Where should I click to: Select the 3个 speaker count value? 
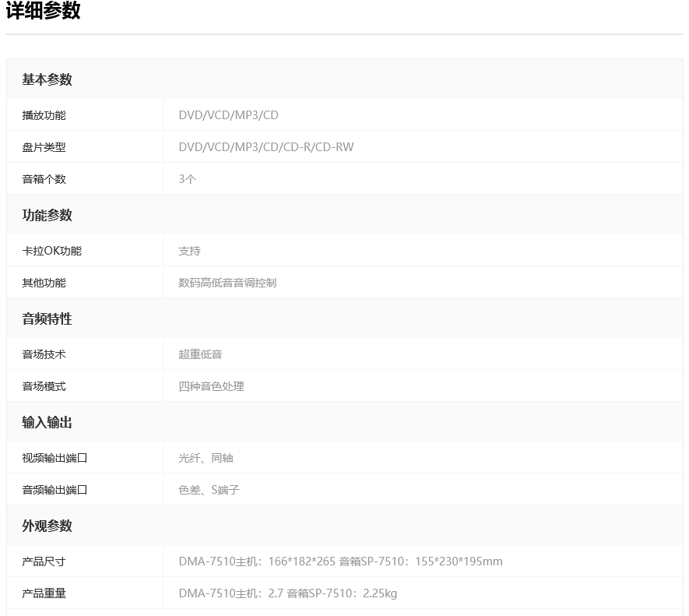tap(188, 178)
